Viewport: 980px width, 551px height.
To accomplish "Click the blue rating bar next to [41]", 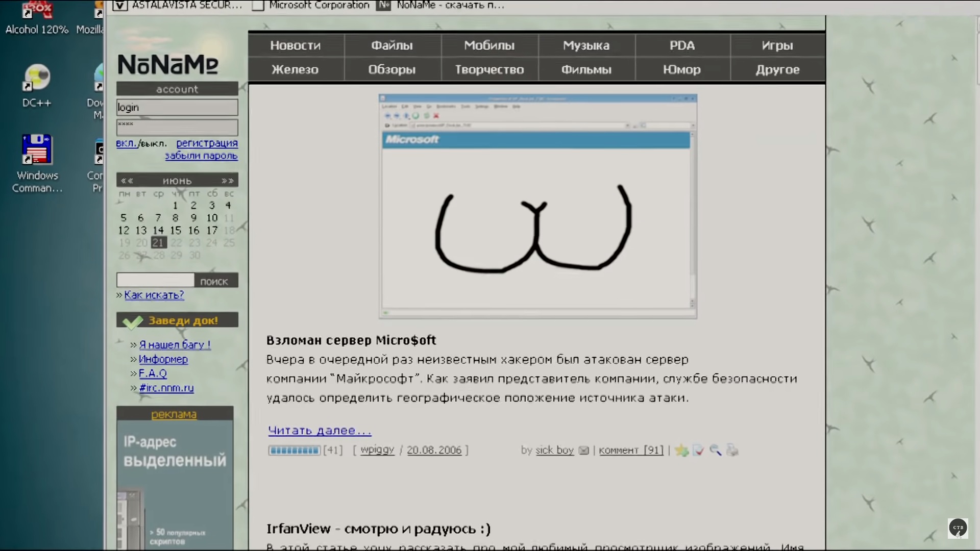I will tap(294, 450).
